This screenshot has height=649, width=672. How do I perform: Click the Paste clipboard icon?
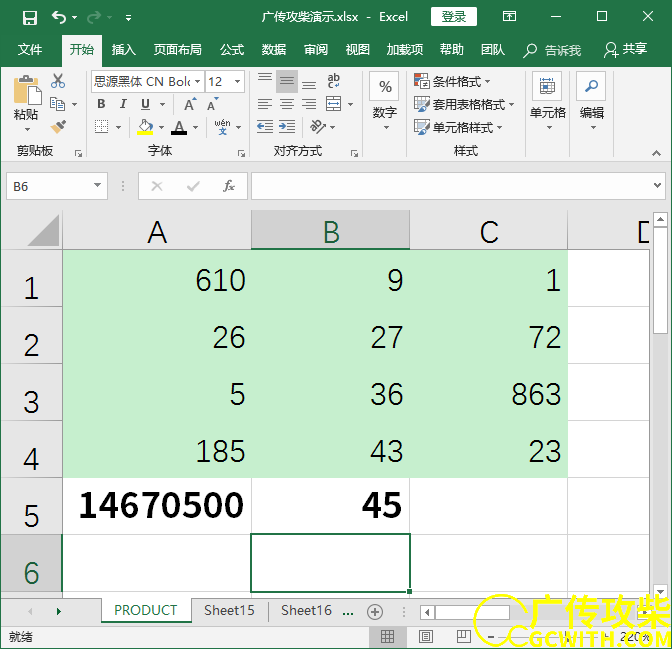coord(27,90)
